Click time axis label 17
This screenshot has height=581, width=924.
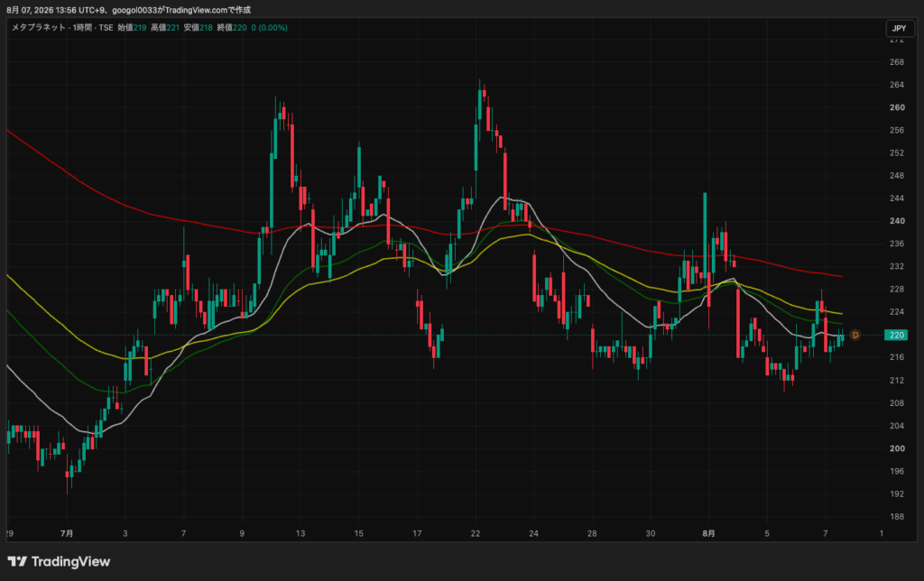pyautogui.click(x=417, y=533)
